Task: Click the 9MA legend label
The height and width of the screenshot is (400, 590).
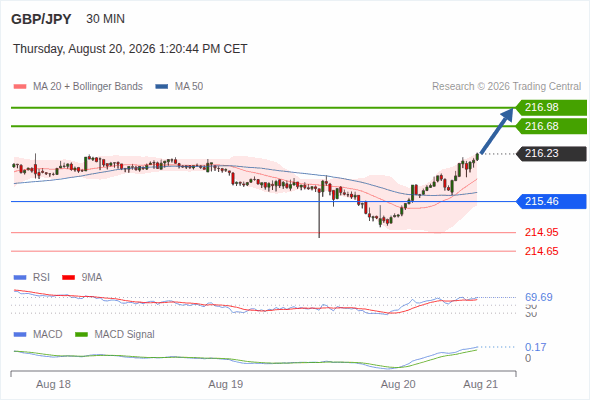Action: click(x=92, y=278)
